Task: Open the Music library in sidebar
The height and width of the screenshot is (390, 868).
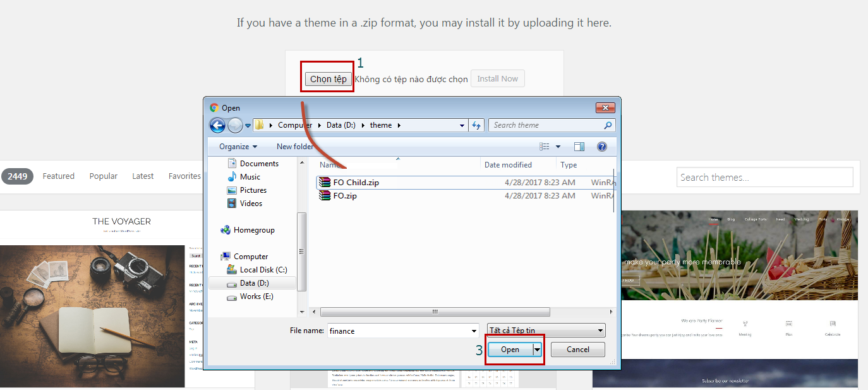Action: pyautogui.click(x=250, y=177)
